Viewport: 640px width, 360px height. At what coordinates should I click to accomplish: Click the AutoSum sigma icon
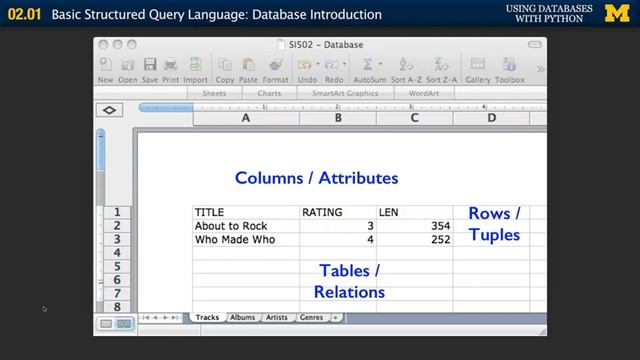[367, 64]
